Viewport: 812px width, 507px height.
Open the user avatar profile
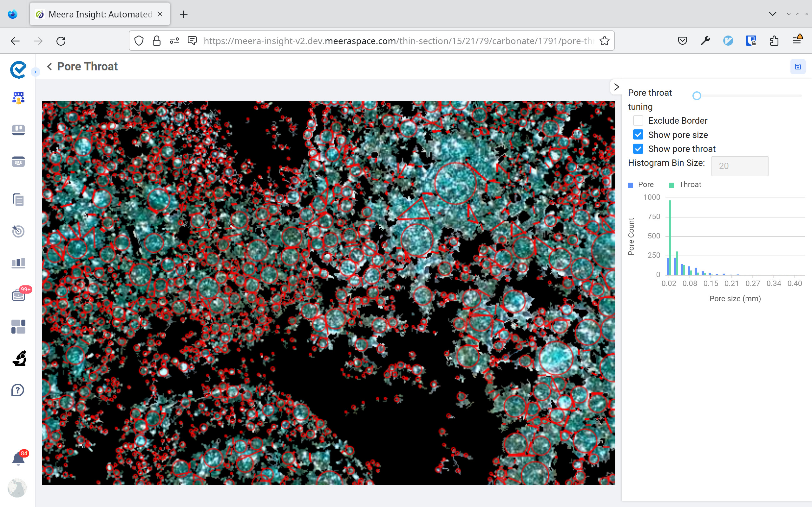click(x=17, y=488)
